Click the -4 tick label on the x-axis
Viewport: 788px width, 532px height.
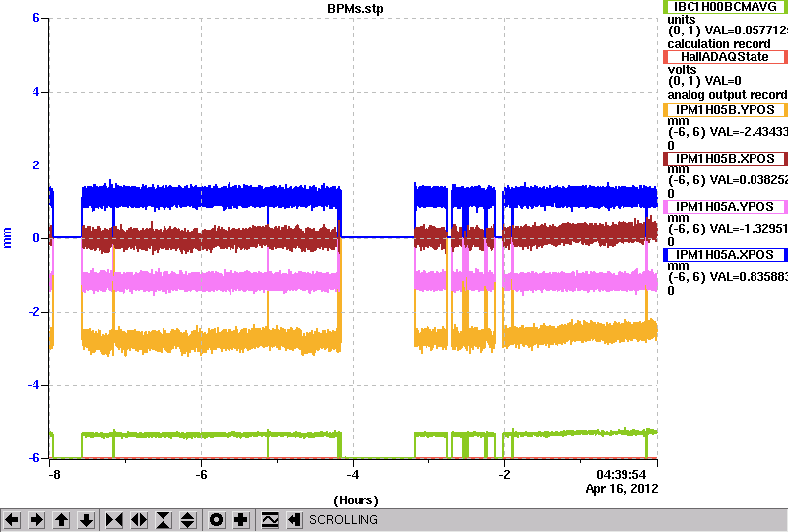pyautogui.click(x=353, y=475)
